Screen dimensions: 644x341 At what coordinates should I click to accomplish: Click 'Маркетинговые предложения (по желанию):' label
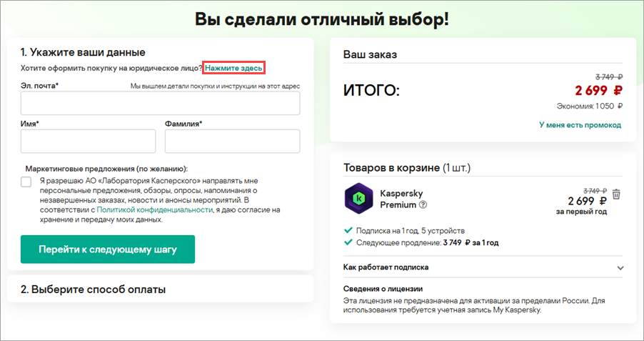[x=106, y=169]
